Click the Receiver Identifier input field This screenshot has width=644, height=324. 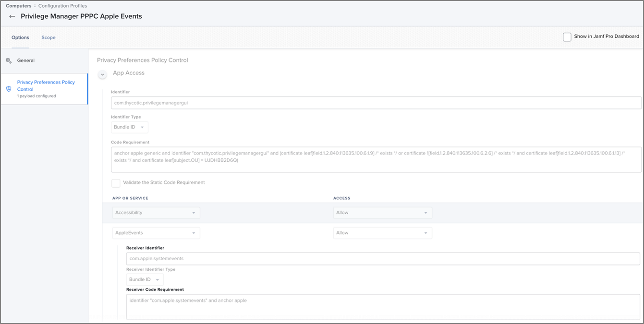383,259
